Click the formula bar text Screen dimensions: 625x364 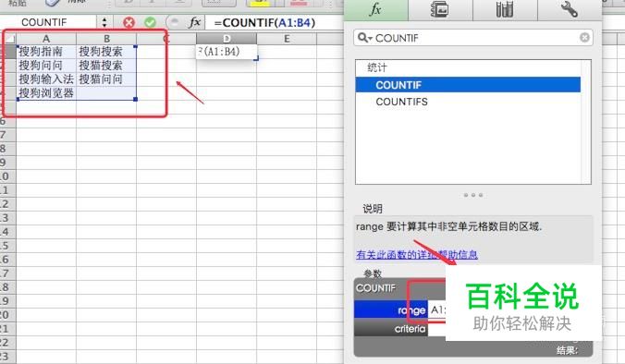pos(264,23)
